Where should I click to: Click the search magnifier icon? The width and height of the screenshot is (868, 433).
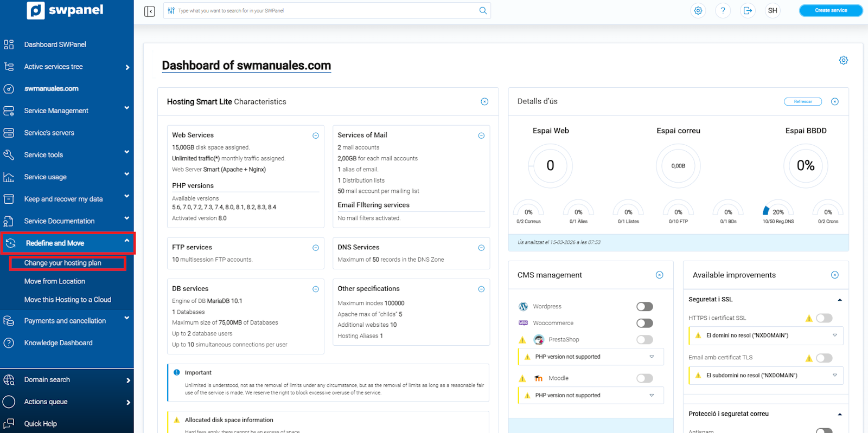(x=483, y=10)
